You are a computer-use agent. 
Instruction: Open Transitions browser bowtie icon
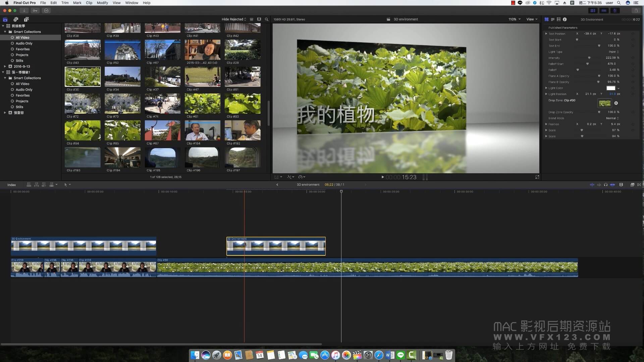pos(639,185)
